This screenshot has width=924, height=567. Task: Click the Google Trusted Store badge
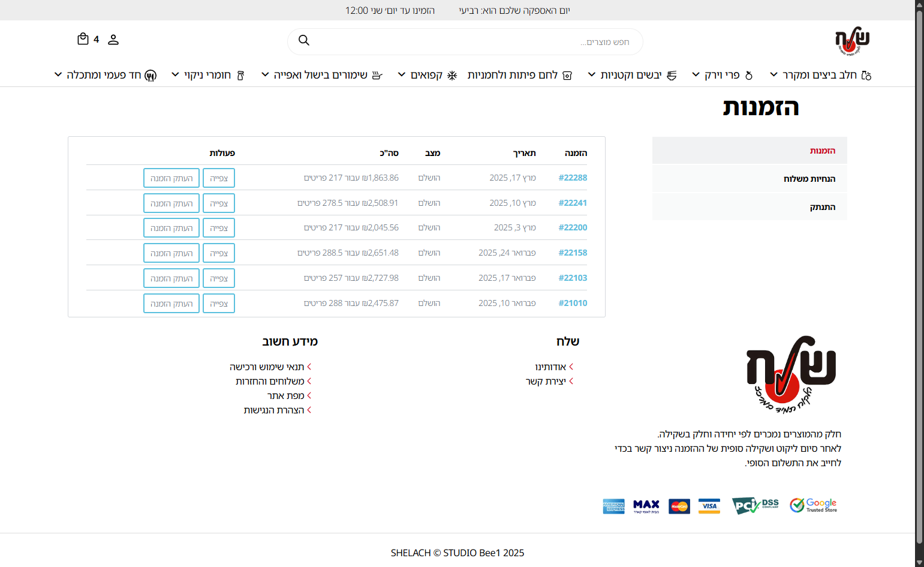click(x=813, y=505)
